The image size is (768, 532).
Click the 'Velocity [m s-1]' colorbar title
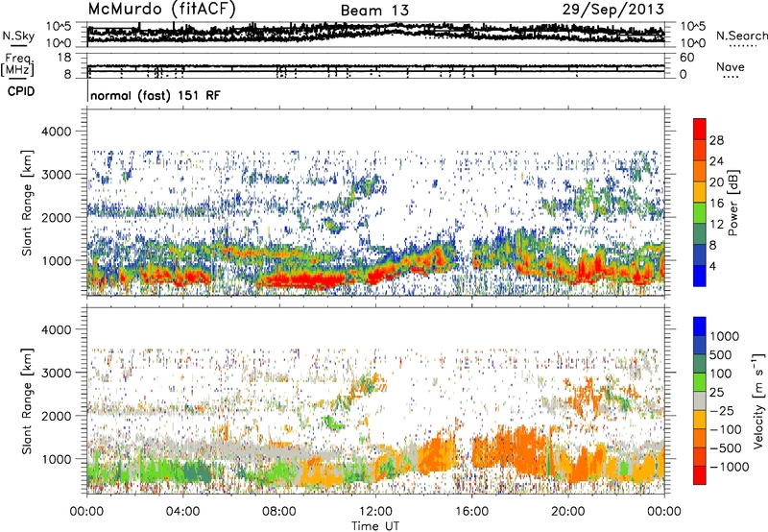point(758,400)
